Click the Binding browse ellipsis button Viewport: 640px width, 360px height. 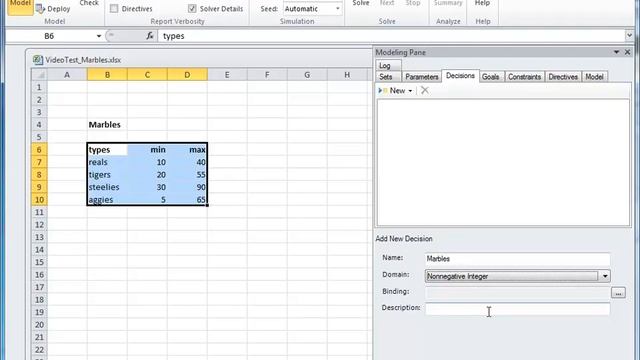(618, 293)
